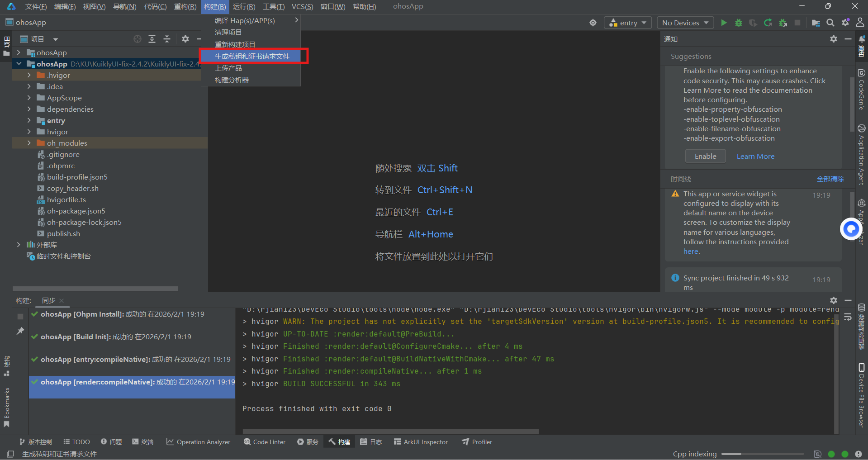
Task: Open Bookmarks tool window on left edge
Action: click(6, 407)
